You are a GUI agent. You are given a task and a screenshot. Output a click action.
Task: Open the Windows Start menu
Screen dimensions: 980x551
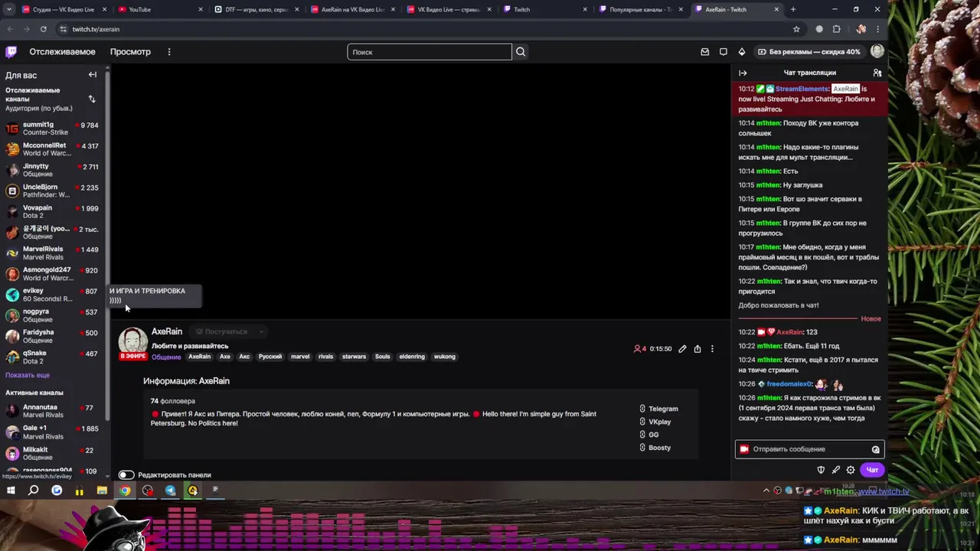click(x=11, y=491)
